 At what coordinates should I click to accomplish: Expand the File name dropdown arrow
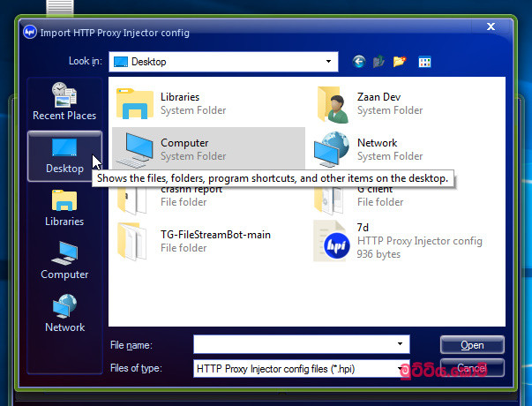click(400, 344)
